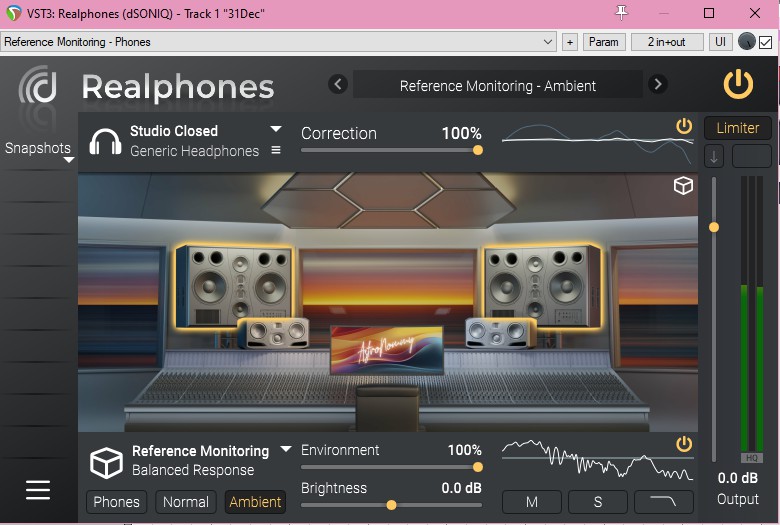Click the Environment cube icon
This screenshot has height=525, width=780.
pyautogui.click(x=106, y=463)
